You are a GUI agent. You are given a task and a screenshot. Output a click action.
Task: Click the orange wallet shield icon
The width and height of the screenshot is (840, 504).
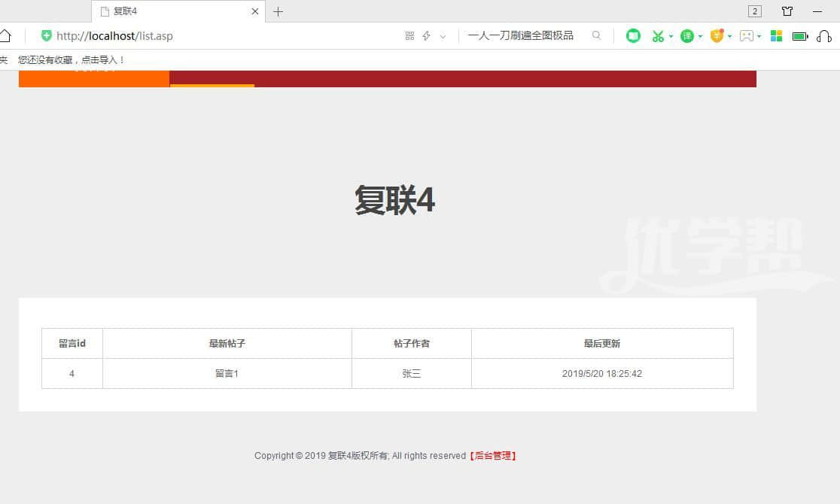coord(717,35)
